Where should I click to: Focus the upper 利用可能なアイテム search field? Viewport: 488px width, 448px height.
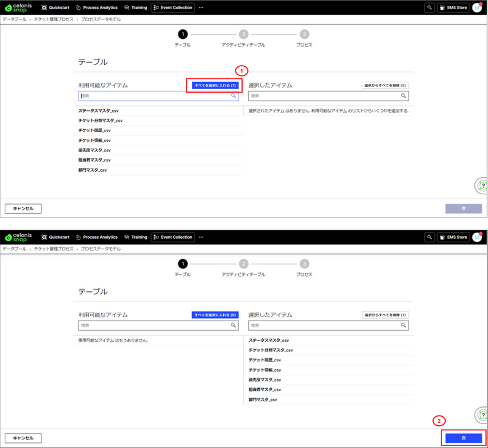[x=158, y=96]
